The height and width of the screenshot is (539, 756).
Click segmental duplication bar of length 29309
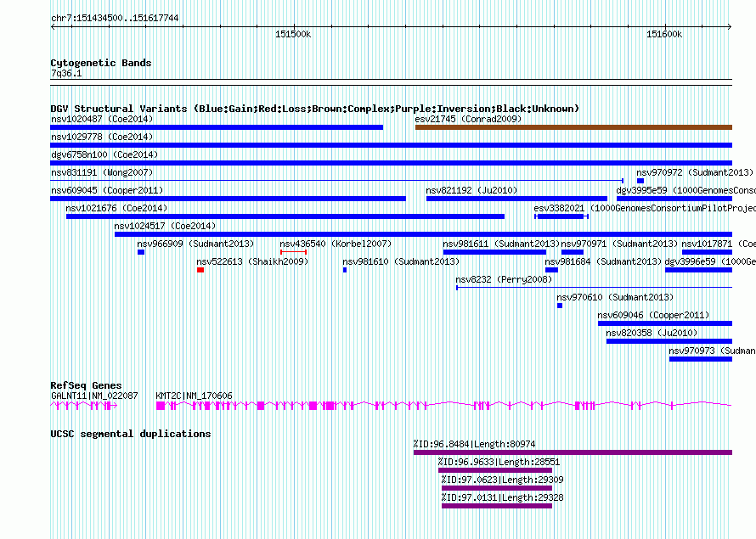tap(497, 488)
